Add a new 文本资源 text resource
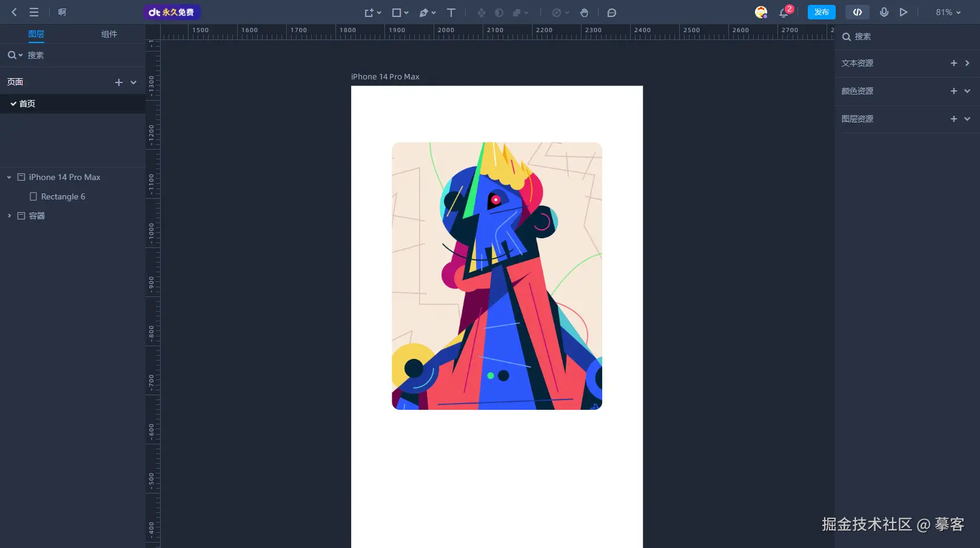 [954, 63]
